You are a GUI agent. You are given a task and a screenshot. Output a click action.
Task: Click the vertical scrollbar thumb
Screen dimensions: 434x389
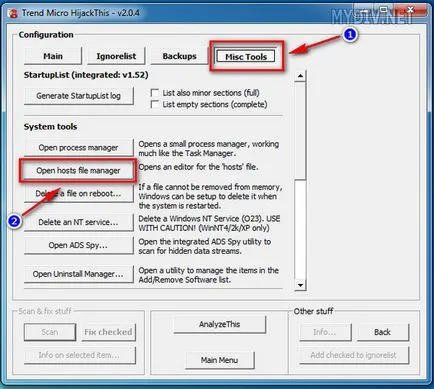(300, 131)
